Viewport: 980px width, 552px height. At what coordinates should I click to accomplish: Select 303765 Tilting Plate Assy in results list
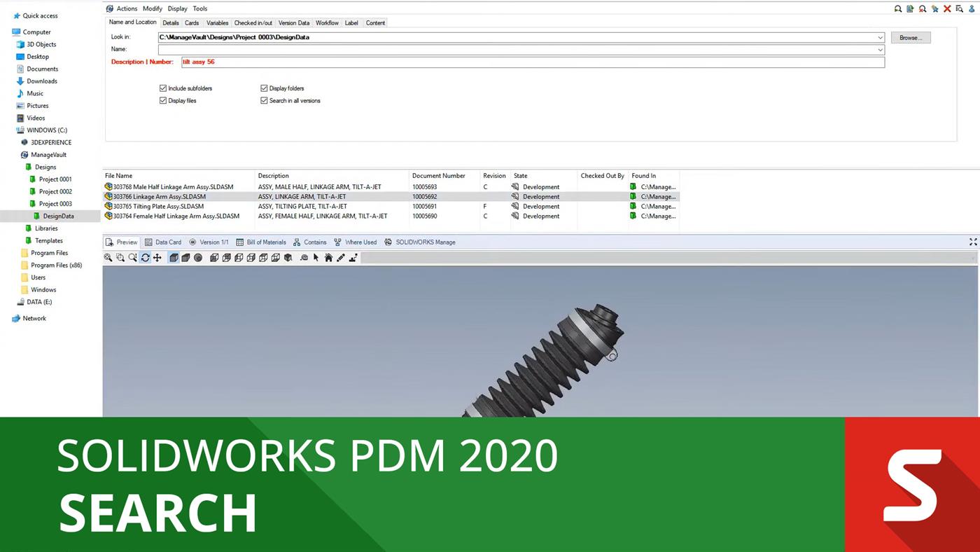tap(157, 206)
